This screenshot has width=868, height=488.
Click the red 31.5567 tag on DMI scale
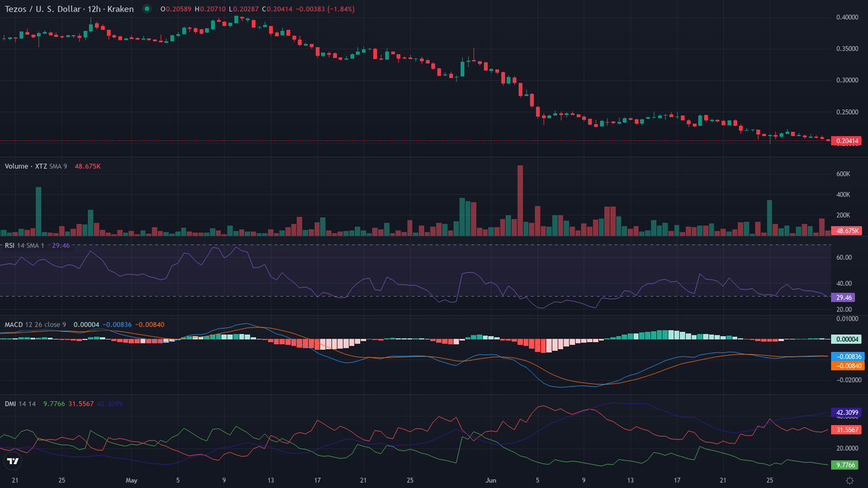point(846,429)
